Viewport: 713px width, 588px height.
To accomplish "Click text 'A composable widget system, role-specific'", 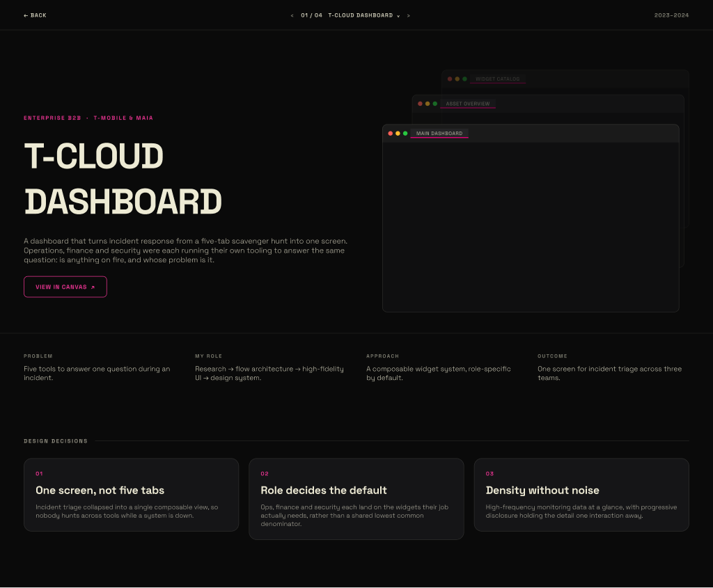I will click(x=439, y=369).
